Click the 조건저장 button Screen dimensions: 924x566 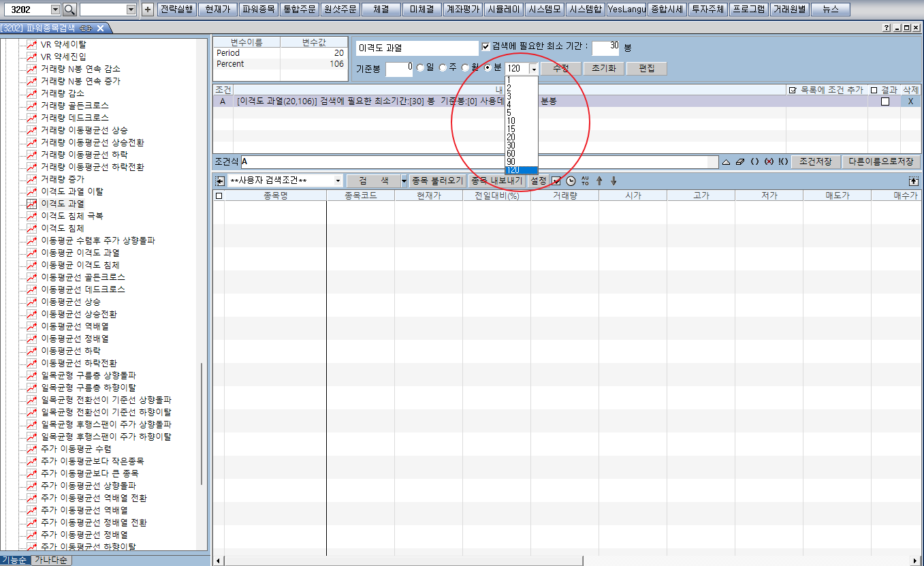click(x=815, y=162)
